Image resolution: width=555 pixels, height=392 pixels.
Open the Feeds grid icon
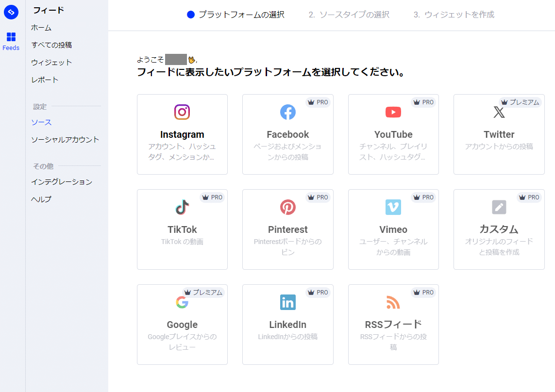(x=11, y=37)
